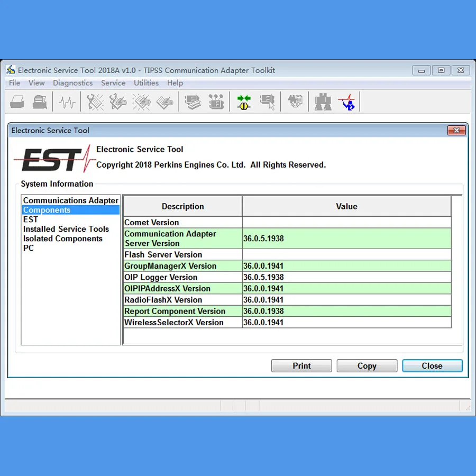
Task: Click GroupManagerX value 36.0.0.1941
Action: pos(346,266)
